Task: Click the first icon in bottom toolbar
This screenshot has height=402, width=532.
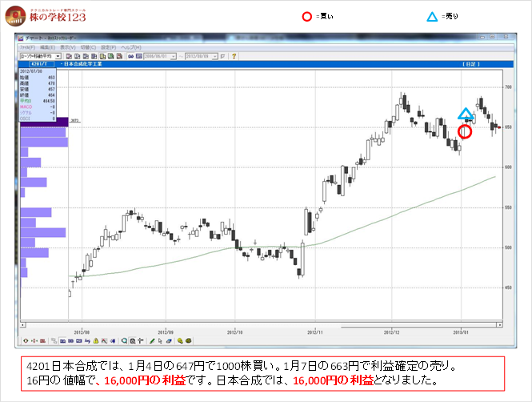Action: [x=25, y=341]
